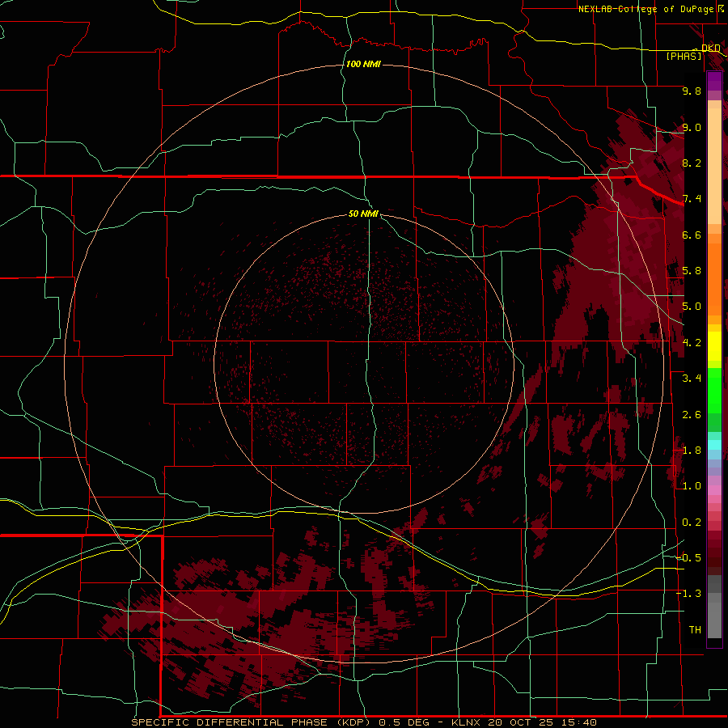Click the 100 NMI range ring label
The height and width of the screenshot is (728, 728).
363,64
